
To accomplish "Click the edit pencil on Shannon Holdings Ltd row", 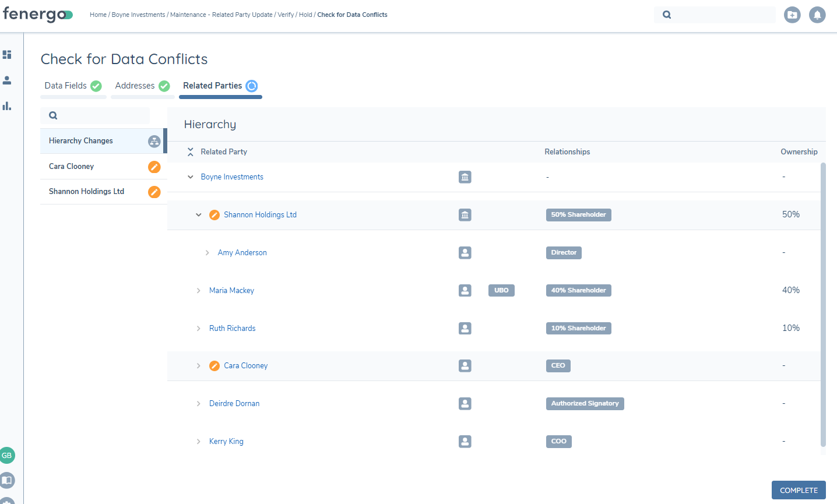I will pyautogui.click(x=214, y=214).
